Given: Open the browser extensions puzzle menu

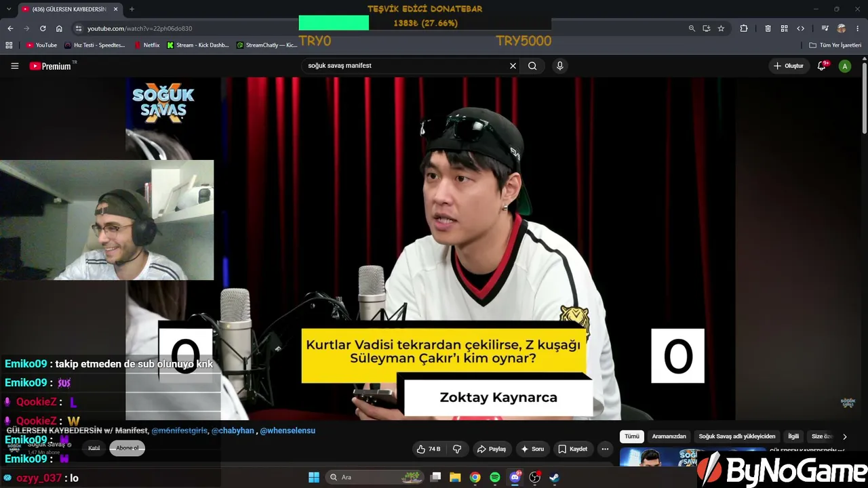Looking at the screenshot, I should click(x=744, y=28).
